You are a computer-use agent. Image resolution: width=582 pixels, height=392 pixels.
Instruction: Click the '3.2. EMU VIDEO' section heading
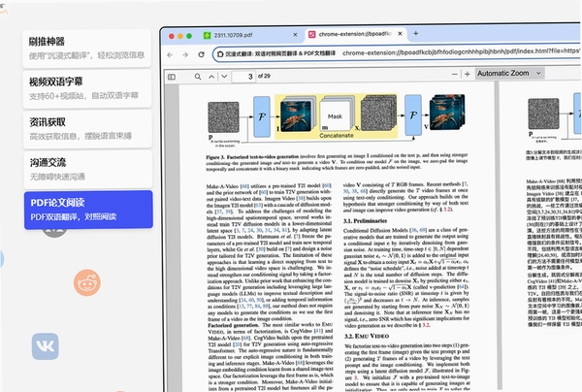point(367,336)
